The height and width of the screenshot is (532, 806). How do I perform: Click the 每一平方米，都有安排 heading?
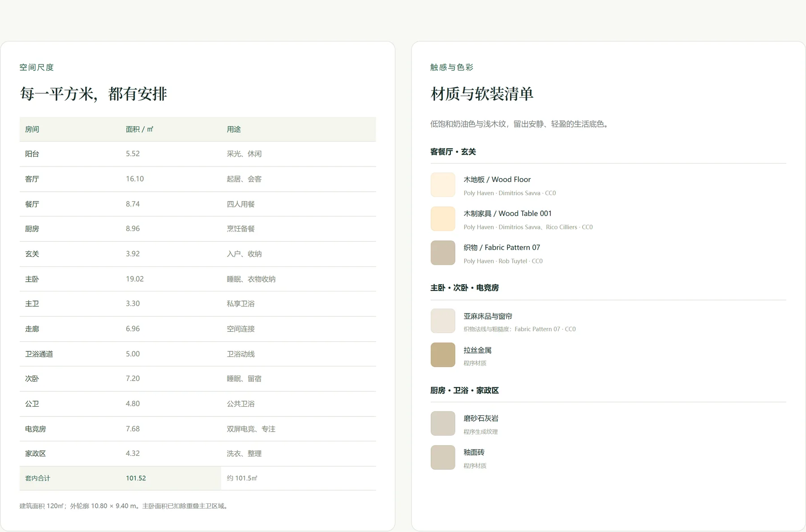point(94,94)
